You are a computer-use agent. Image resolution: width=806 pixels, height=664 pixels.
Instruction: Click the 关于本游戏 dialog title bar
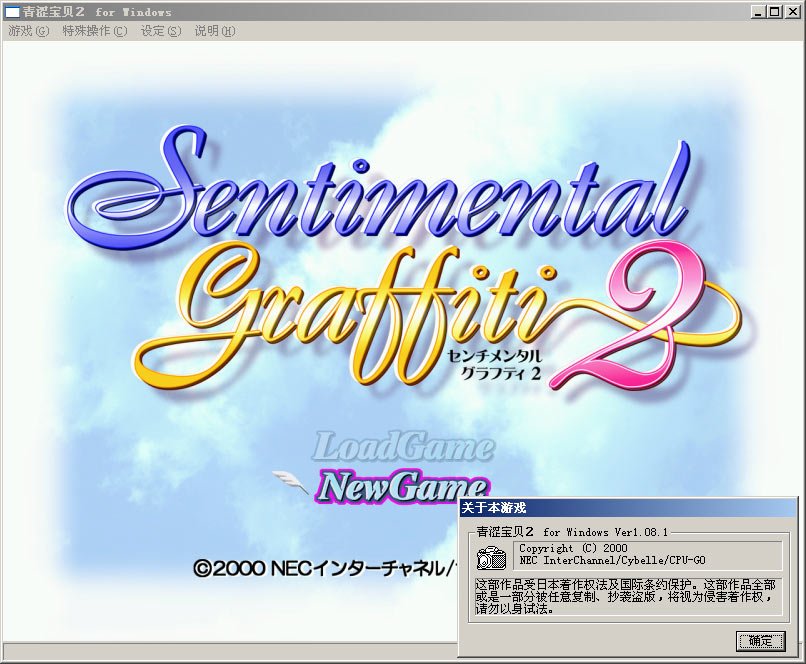tap(620, 508)
